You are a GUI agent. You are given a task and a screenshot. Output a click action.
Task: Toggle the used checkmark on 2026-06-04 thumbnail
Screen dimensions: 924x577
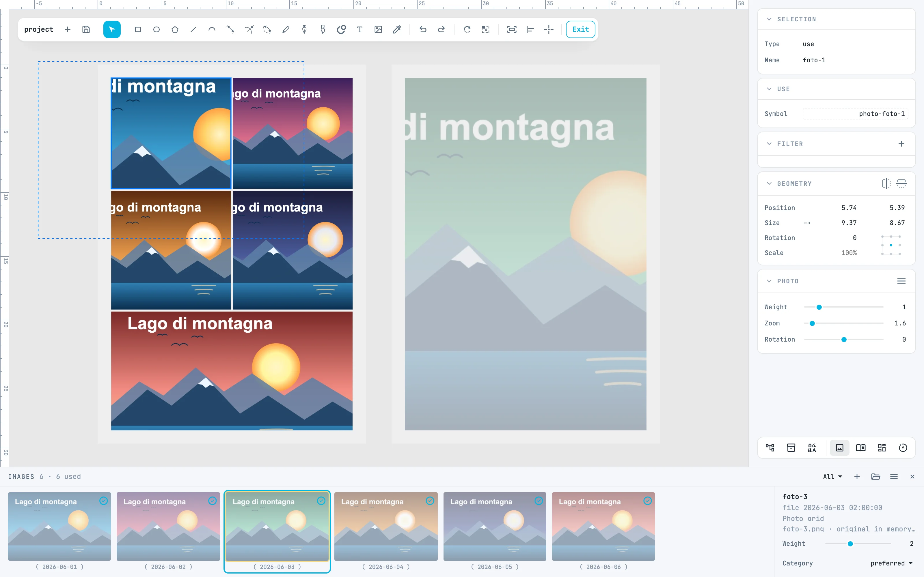point(430,501)
